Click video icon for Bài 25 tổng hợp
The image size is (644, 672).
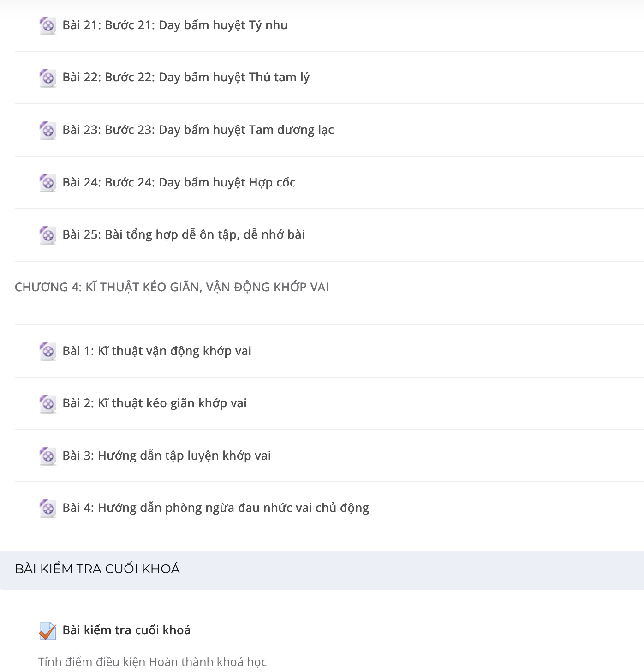coord(48,235)
